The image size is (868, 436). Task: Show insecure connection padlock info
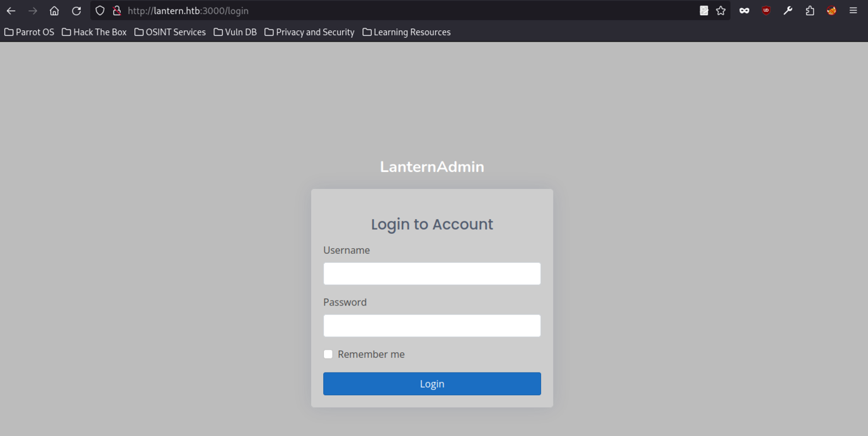[117, 11]
